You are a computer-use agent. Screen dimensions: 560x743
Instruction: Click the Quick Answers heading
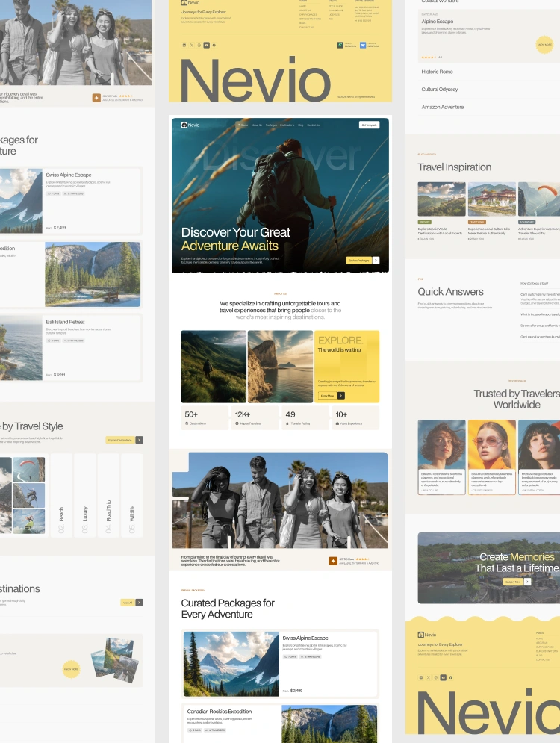[450, 292]
